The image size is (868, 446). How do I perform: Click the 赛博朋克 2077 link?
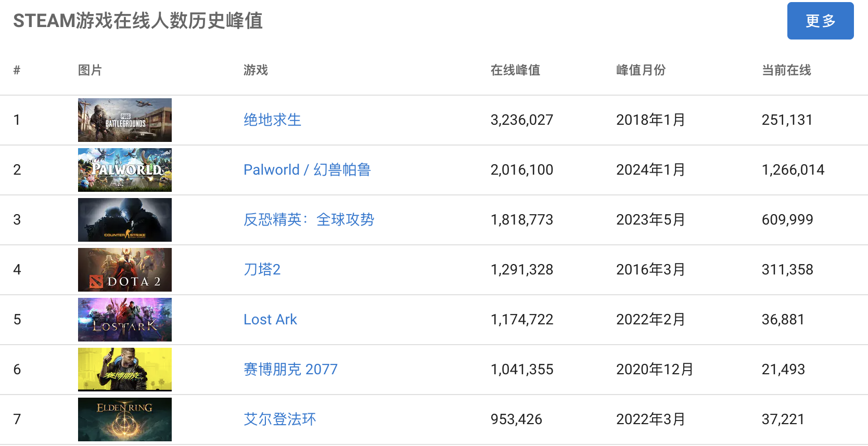[290, 370]
